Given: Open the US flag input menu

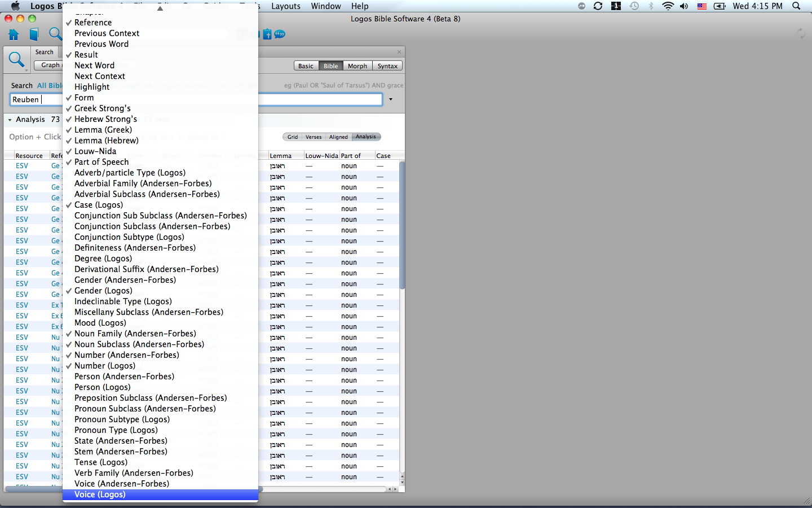Looking at the screenshot, I should pos(702,6).
